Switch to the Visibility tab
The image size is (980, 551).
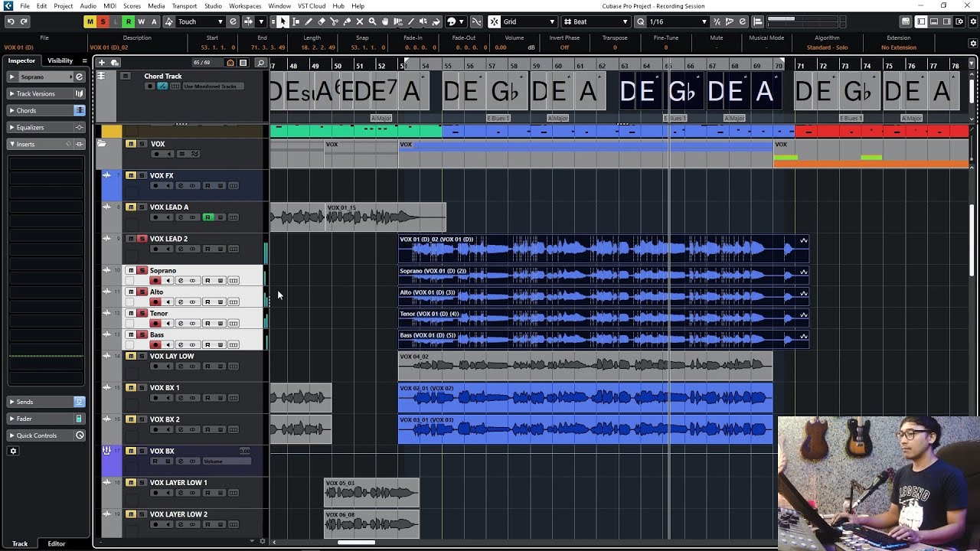tap(60, 60)
